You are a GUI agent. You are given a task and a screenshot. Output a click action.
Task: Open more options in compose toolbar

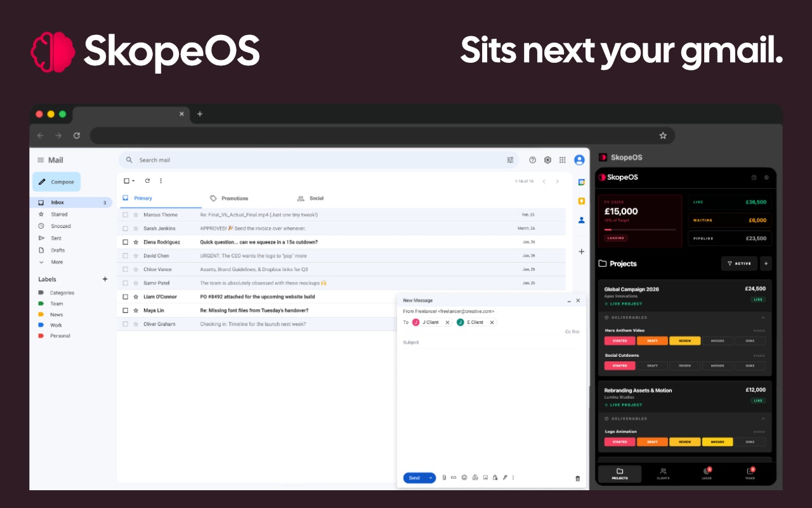(x=513, y=478)
